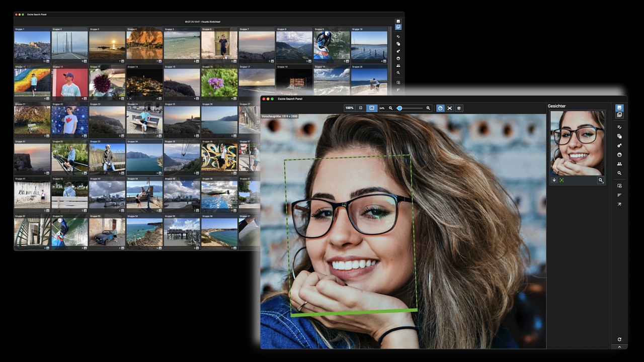Click the keyword key icon in the front panel sidebar
Image resolution: width=644 pixels, height=362 pixels.
tap(619, 145)
